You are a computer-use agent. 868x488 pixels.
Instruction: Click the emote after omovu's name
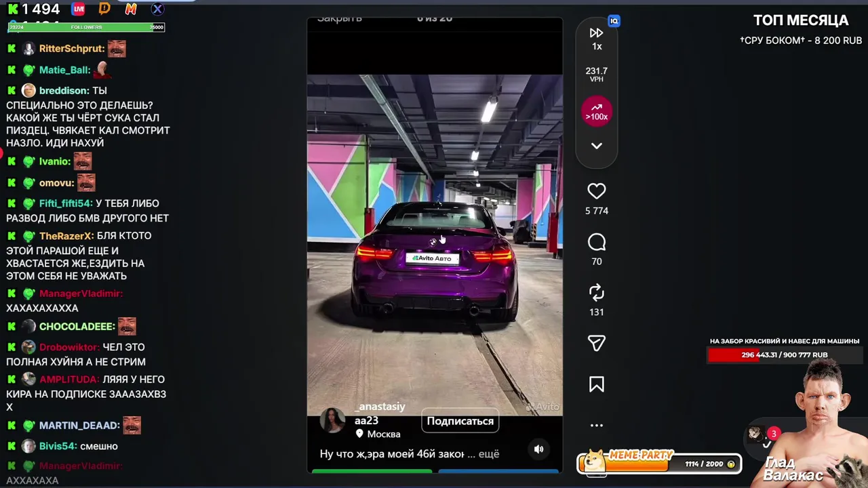[x=86, y=182]
